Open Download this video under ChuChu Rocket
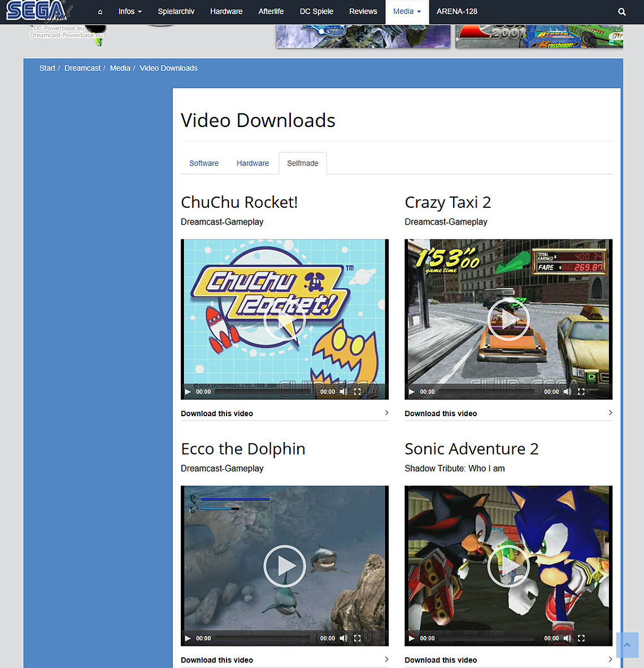Screen dimensions: 644x668 pos(284,413)
